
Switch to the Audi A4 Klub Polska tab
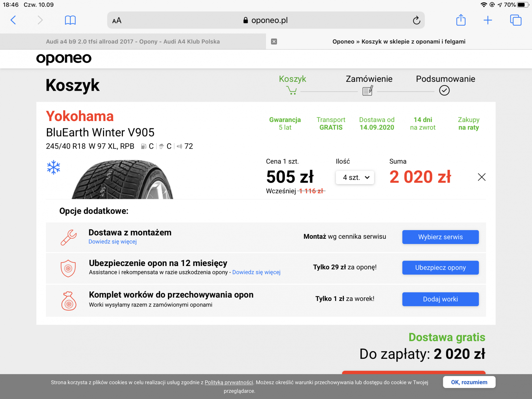click(x=133, y=42)
